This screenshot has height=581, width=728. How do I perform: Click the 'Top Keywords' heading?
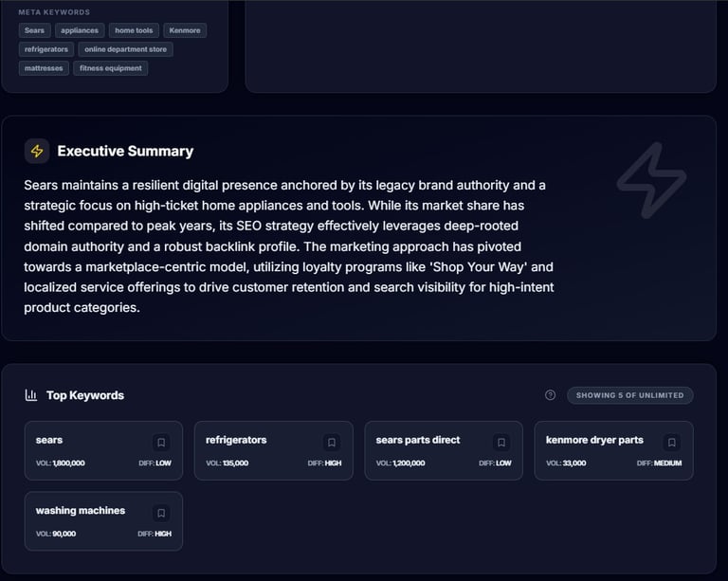(x=85, y=395)
